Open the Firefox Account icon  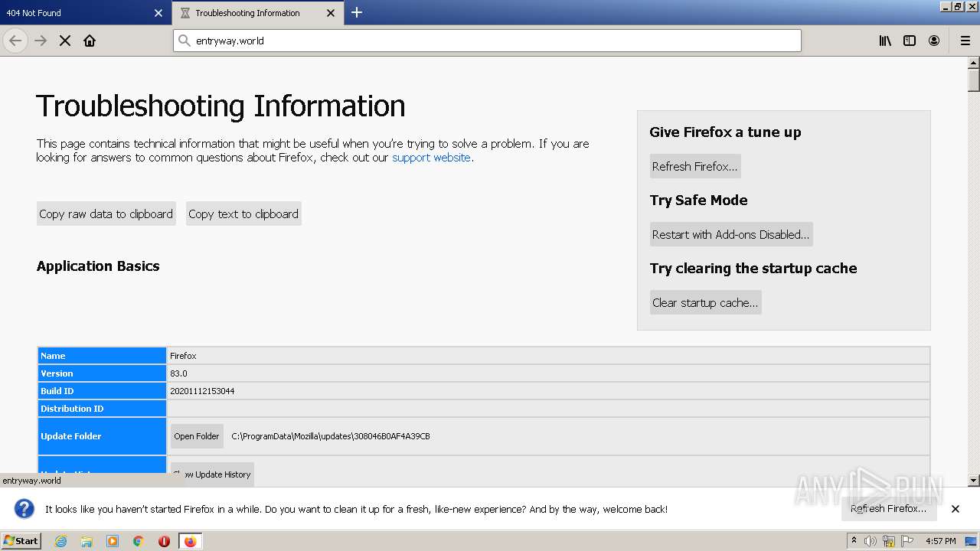[x=934, y=41]
